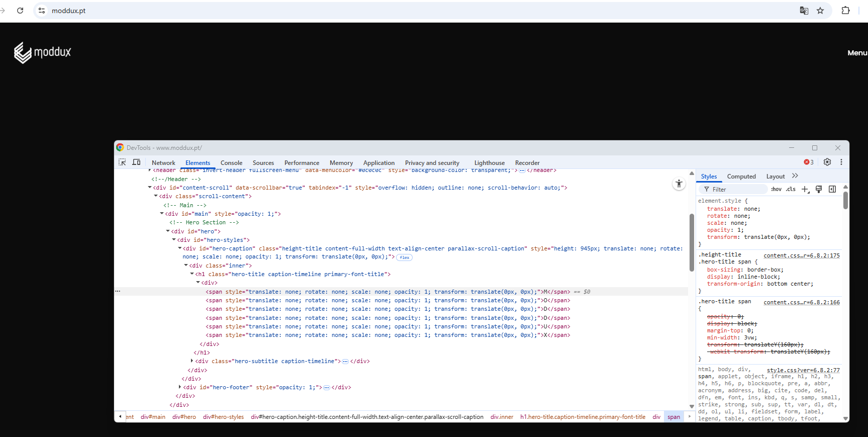Click the div#hero-styles breadcrumb

pyautogui.click(x=223, y=417)
